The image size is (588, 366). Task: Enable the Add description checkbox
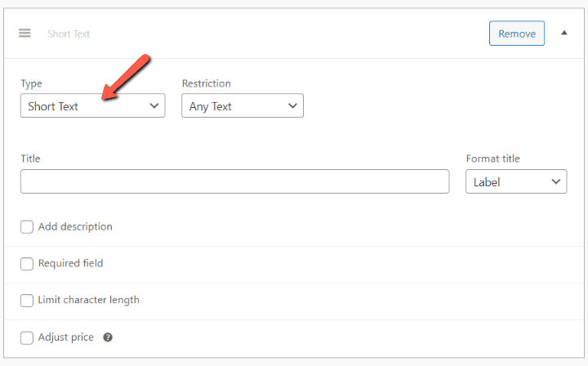pos(27,227)
